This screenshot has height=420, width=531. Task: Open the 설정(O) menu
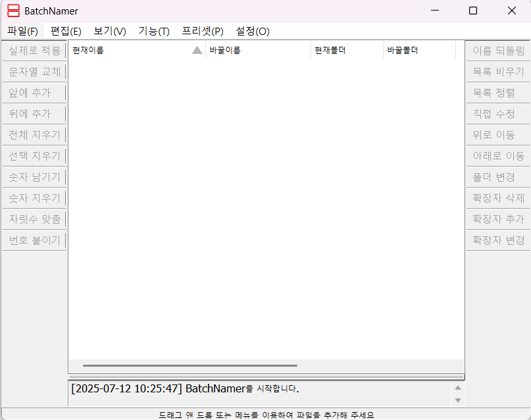click(253, 31)
